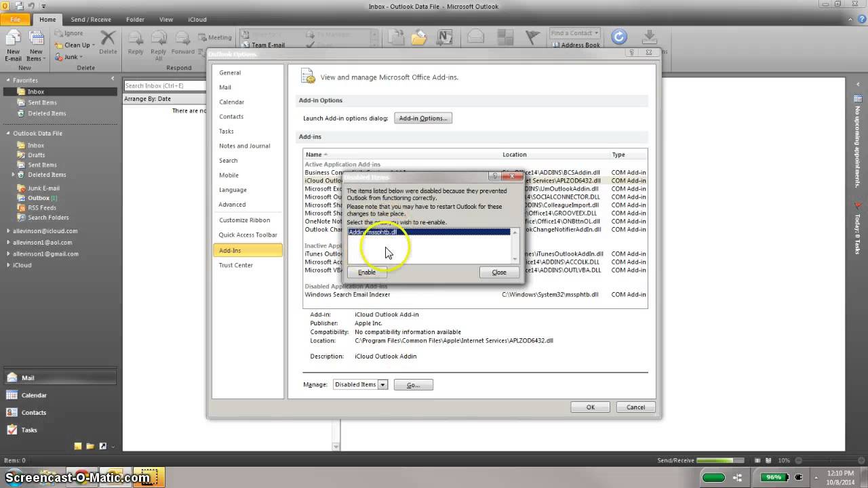This screenshot has width=868, height=488.
Task: Switch to the iCloud ribbon tab
Action: (x=197, y=20)
